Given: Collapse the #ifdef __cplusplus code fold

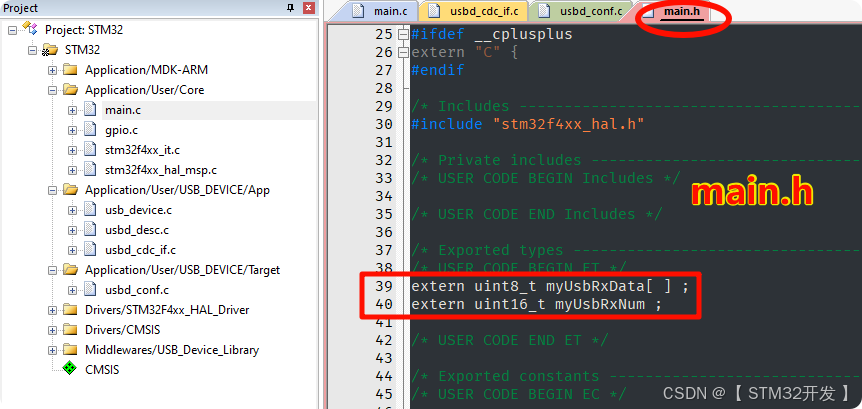Looking at the screenshot, I should pyautogui.click(x=403, y=34).
